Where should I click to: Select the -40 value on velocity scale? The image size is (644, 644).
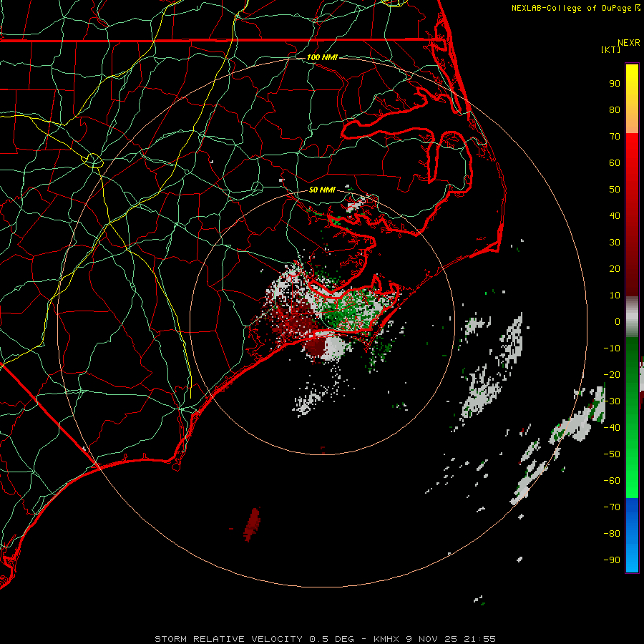(612, 428)
